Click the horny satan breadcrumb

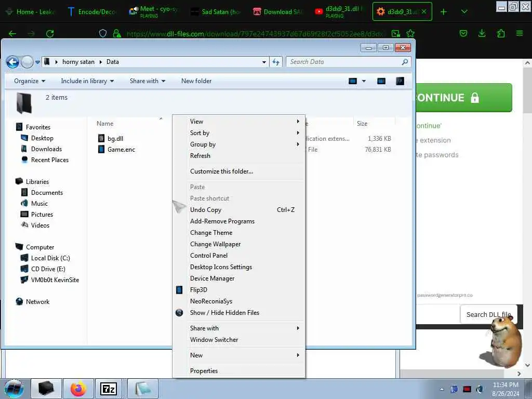pos(78,62)
